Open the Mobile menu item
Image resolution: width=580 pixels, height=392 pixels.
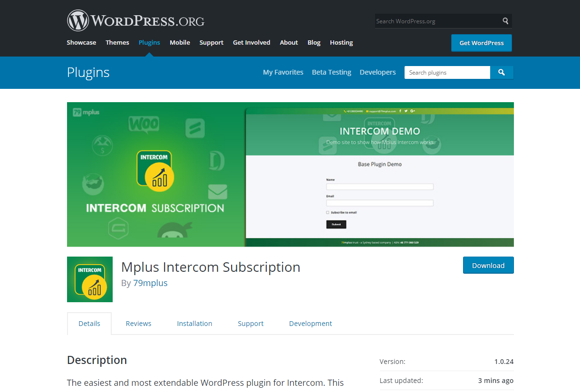point(180,42)
